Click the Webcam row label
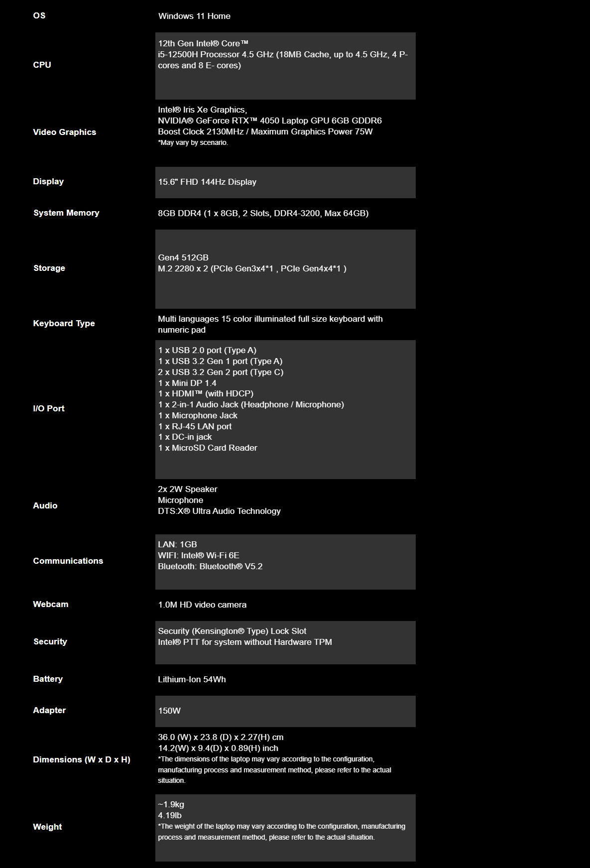Viewport: 590px width, 868px height. [x=51, y=604]
